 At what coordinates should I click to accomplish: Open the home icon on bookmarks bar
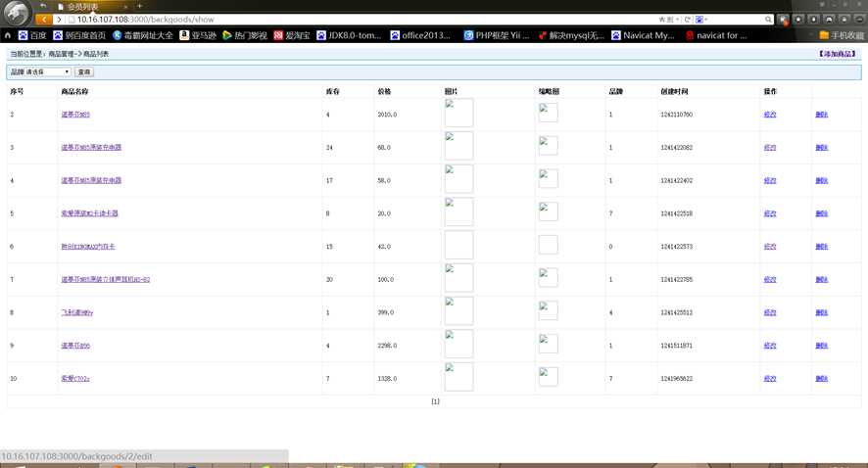point(8,35)
